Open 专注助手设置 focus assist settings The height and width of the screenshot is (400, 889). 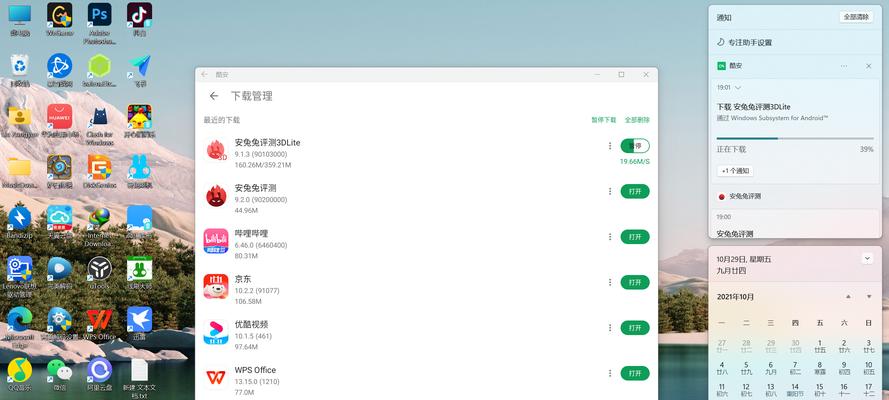[750, 42]
